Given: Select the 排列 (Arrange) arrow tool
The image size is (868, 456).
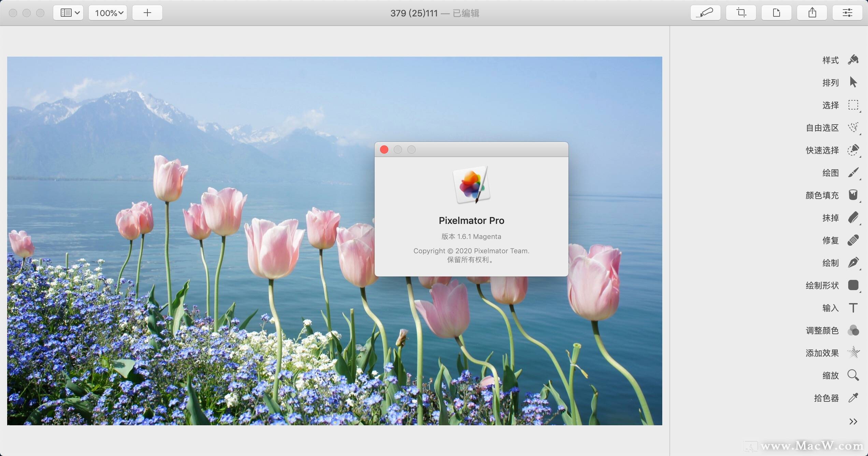Looking at the screenshot, I should pyautogui.click(x=853, y=82).
